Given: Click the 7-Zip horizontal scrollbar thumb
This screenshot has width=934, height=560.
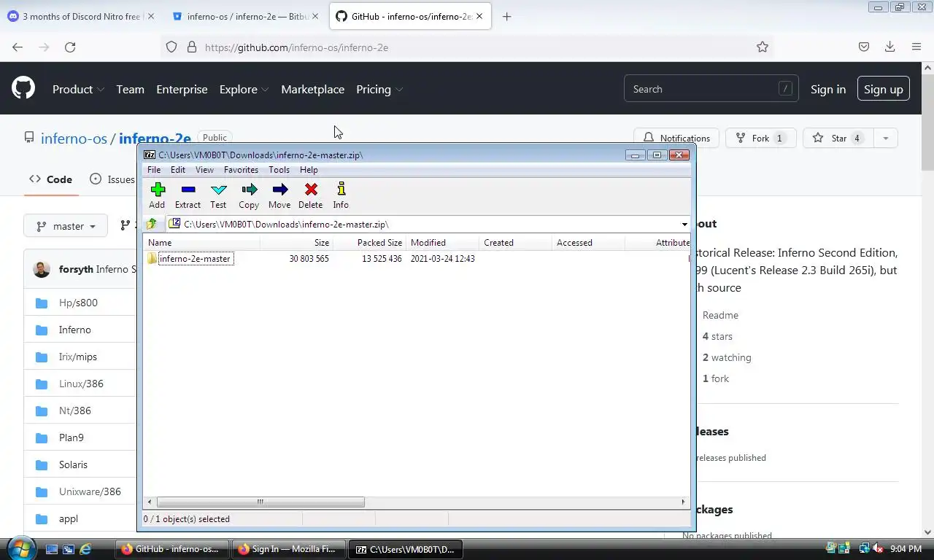Looking at the screenshot, I should click(260, 502).
